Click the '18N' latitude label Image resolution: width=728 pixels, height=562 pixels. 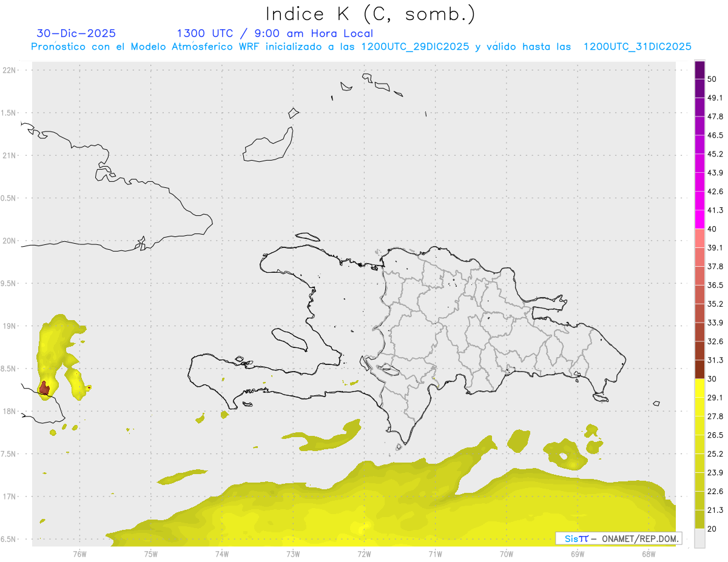tap(10, 412)
